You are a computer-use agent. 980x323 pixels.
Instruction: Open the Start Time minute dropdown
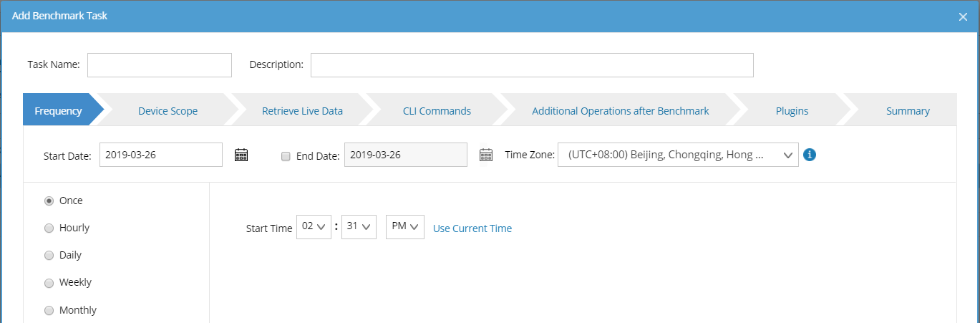[x=359, y=227]
